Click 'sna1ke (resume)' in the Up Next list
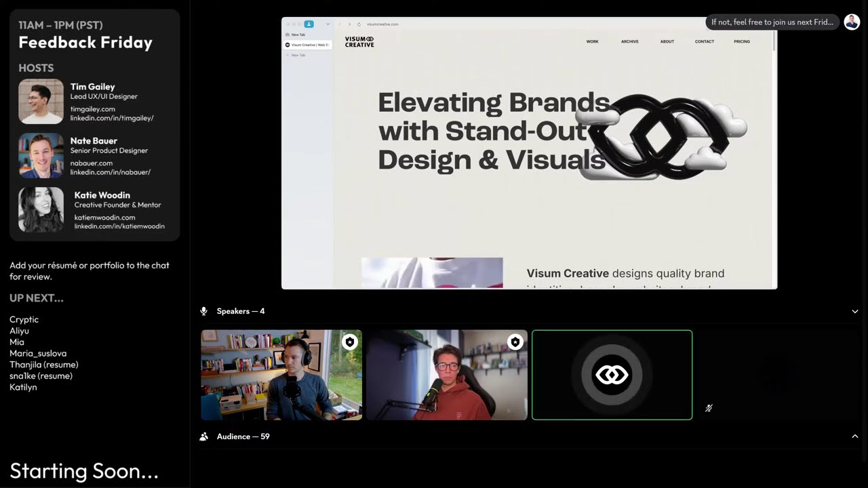868x488 pixels. (41, 376)
